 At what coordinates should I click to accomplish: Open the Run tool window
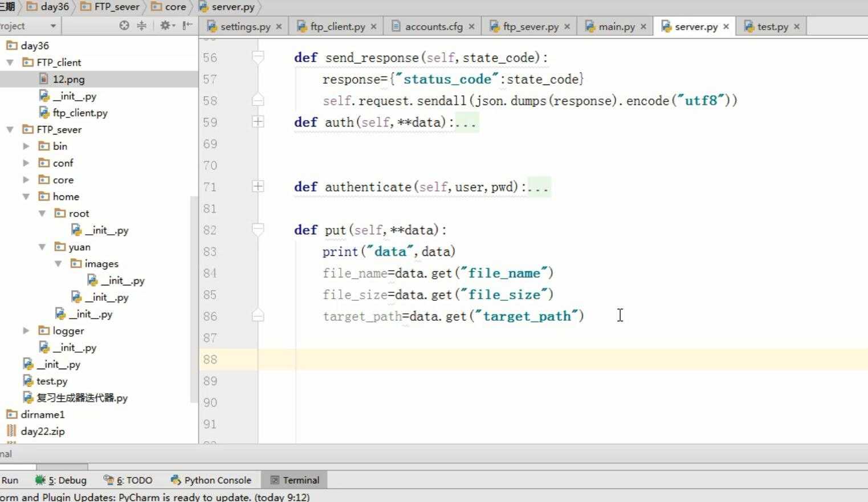tap(10, 480)
